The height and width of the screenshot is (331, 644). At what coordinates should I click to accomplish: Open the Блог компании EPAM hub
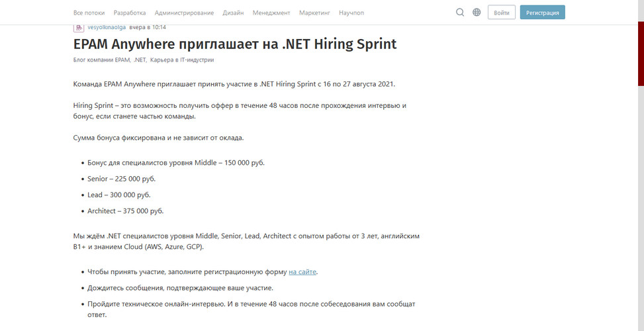(x=102, y=60)
